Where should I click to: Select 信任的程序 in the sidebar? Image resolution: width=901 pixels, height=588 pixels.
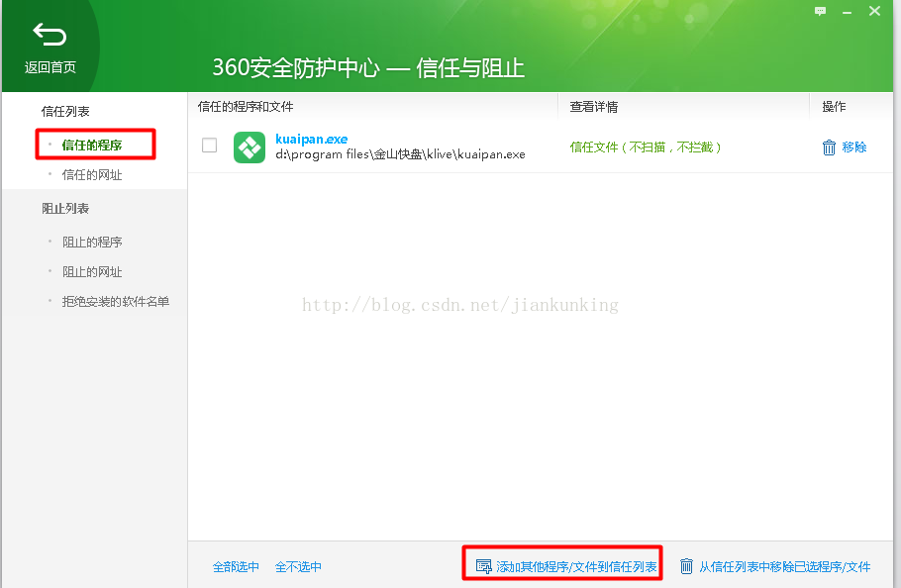[x=92, y=146]
